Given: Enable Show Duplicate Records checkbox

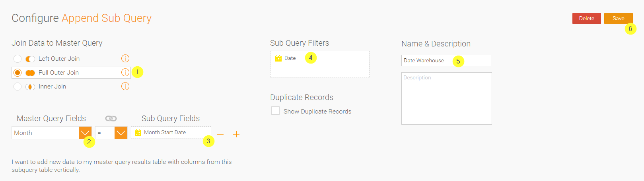Looking at the screenshot, I should 275,111.
